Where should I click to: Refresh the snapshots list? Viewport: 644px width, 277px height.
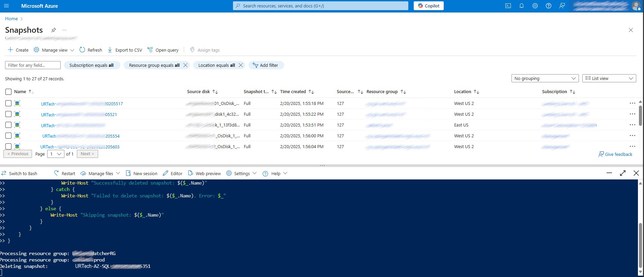tap(91, 50)
